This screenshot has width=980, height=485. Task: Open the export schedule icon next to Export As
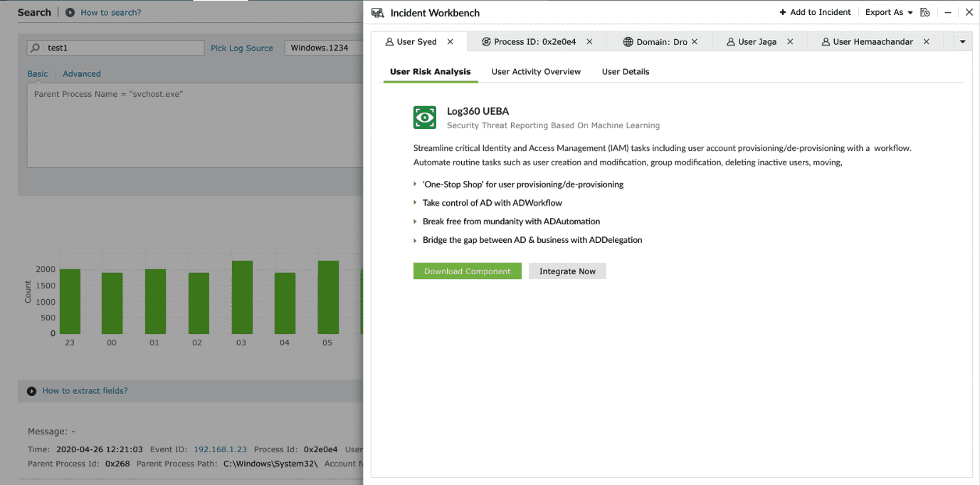[925, 12]
